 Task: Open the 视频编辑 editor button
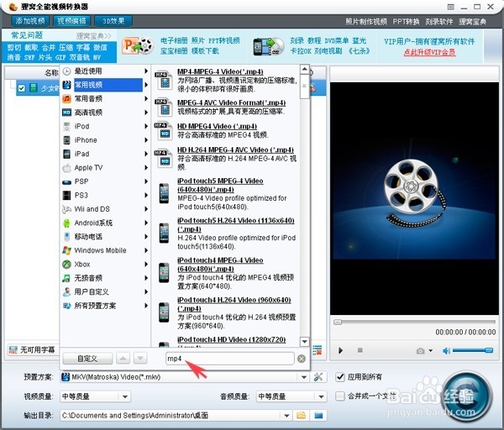pos(71,21)
